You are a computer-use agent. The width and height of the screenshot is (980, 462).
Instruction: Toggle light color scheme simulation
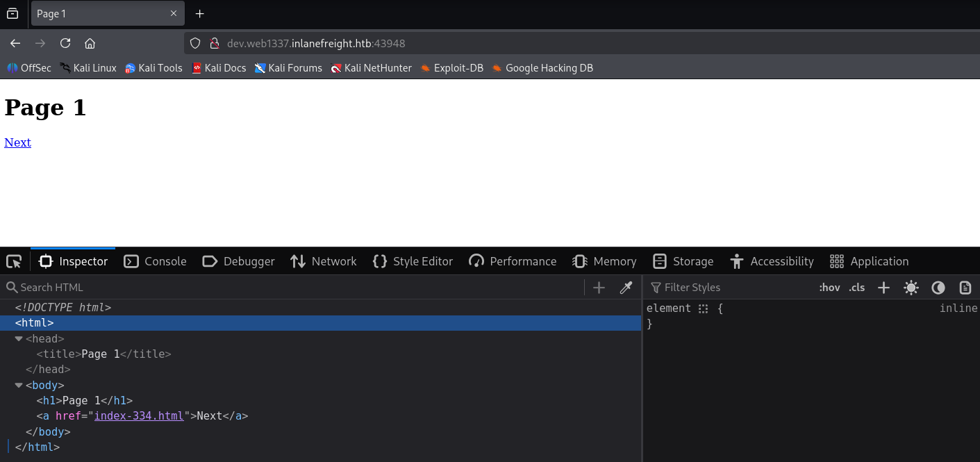(x=911, y=288)
